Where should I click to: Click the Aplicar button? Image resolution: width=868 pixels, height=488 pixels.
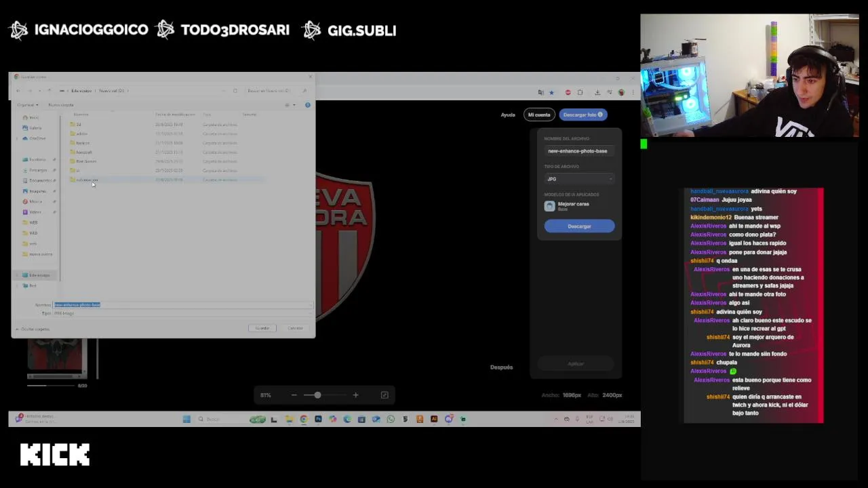pyautogui.click(x=576, y=364)
